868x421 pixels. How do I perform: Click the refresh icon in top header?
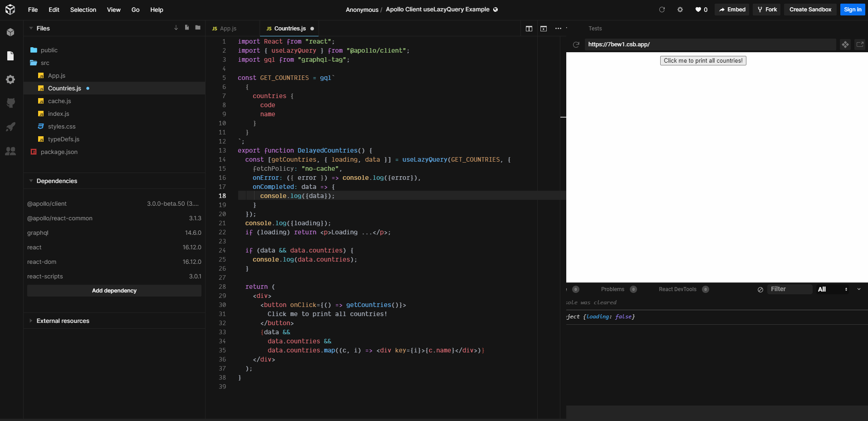point(662,10)
